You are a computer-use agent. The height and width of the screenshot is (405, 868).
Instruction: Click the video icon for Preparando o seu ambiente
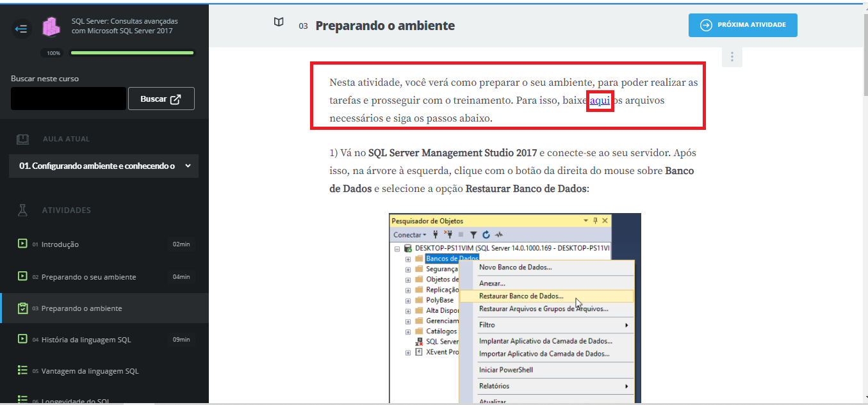[22, 276]
